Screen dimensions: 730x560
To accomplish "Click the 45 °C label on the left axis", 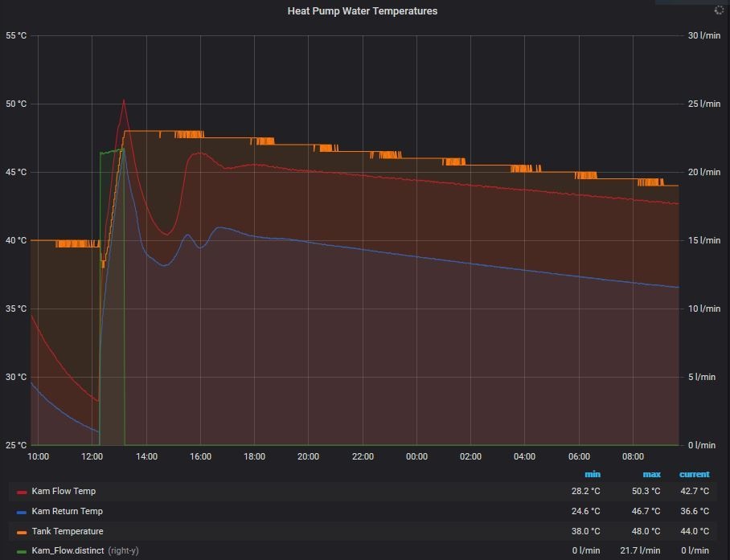I will tap(16, 172).
